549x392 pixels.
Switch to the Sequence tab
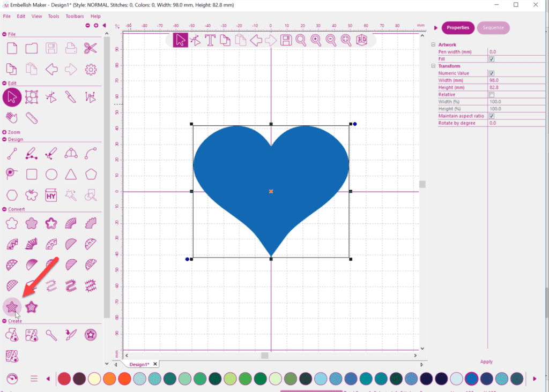(493, 28)
